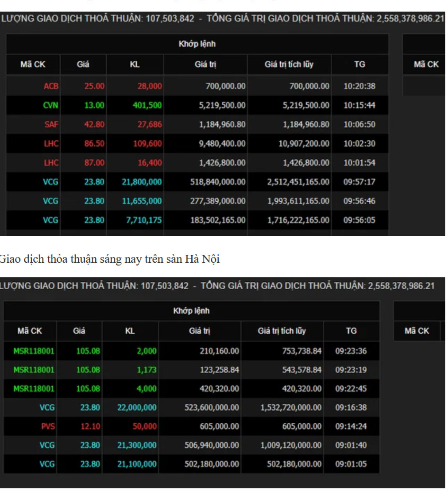Click the time 09:22:45

pos(351,389)
